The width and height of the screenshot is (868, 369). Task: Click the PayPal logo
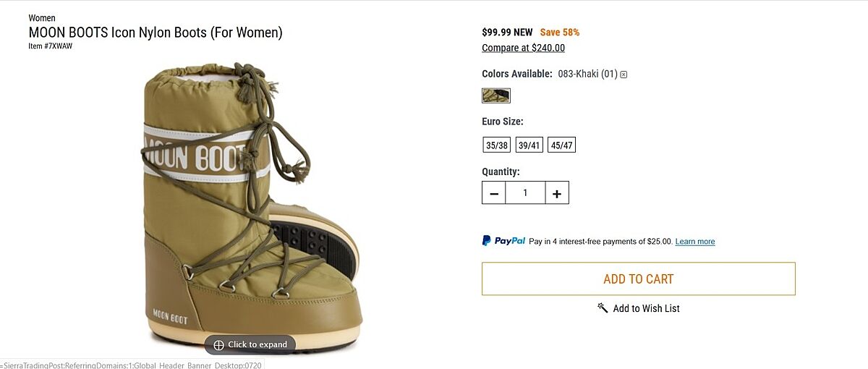pos(503,241)
